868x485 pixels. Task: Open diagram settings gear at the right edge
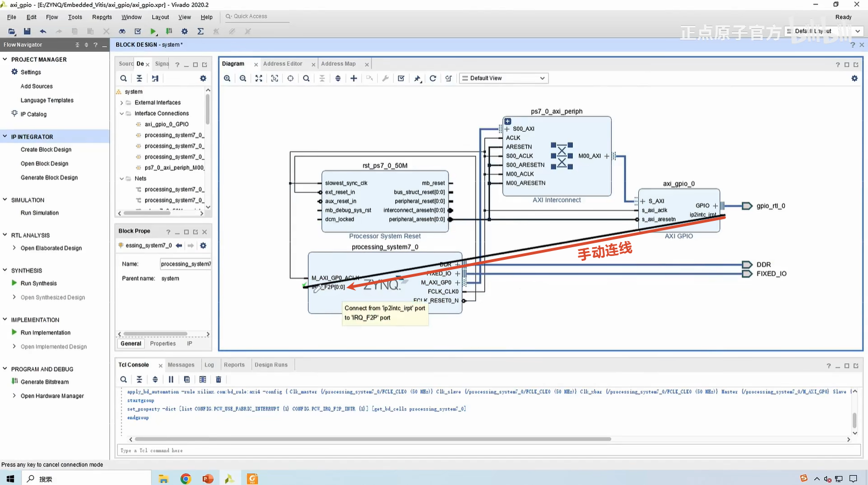click(854, 78)
